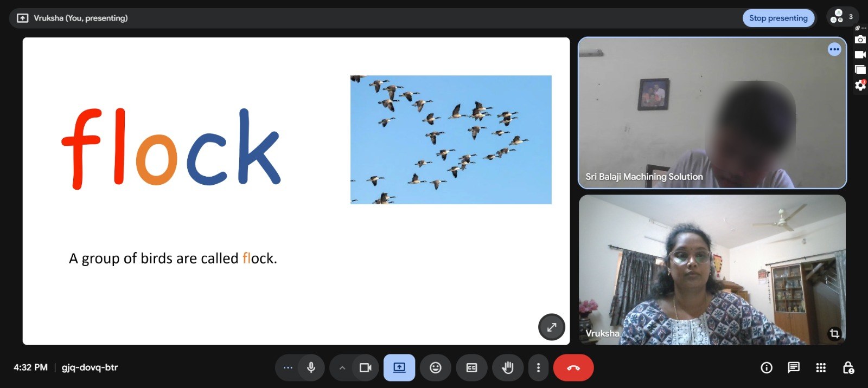Open the three-dot audio options pill
Image resolution: width=868 pixels, height=388 pixels.
[288, 368]
